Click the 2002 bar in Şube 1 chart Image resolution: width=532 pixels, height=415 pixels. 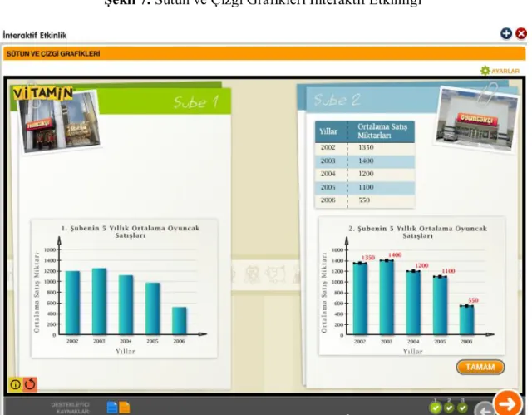pyautogui.click(x=72, y=303)
